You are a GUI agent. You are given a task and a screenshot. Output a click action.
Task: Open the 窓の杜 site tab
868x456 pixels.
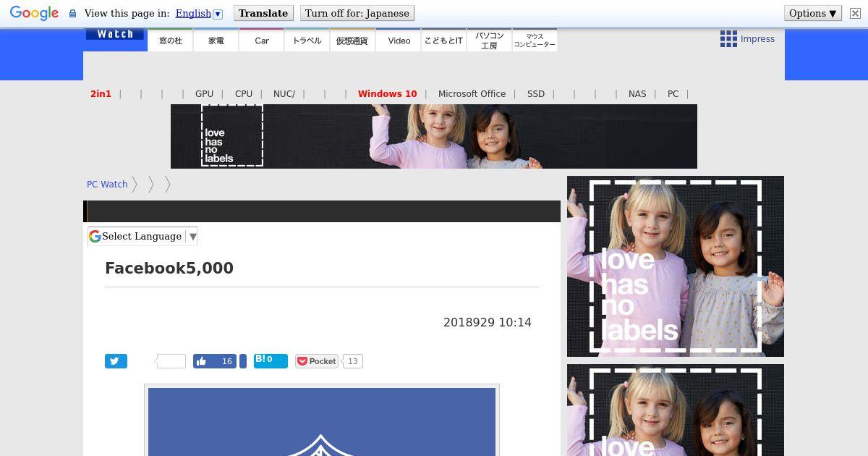pos(171,41)
